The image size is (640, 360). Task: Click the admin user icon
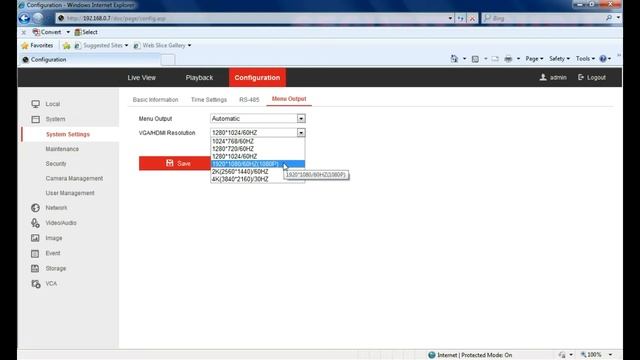(543, 77)
